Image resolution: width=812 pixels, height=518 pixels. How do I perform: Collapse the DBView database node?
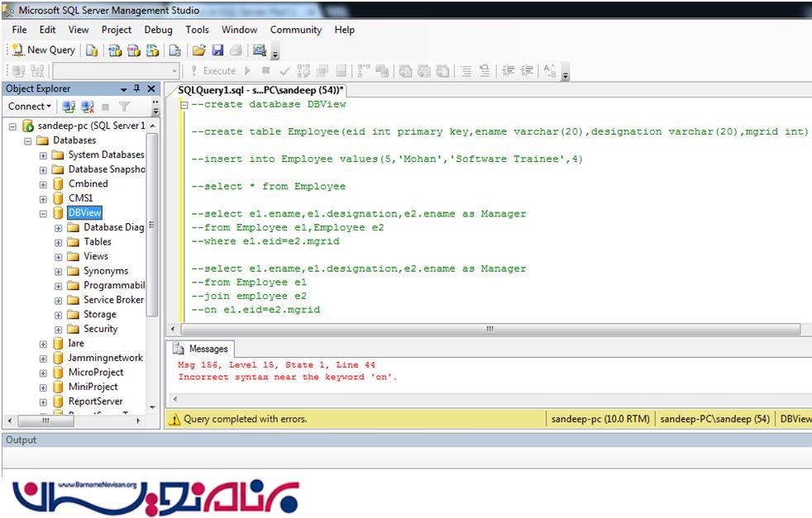44,213
